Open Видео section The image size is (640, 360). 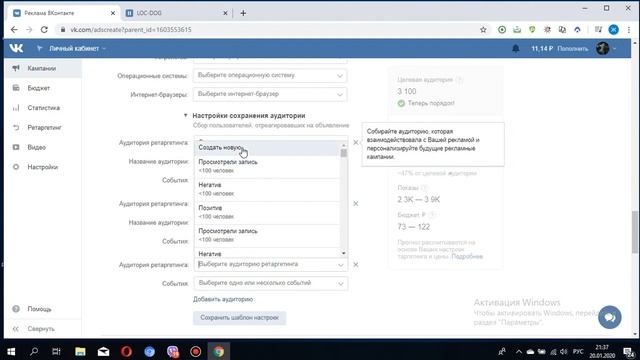point(37,147)
